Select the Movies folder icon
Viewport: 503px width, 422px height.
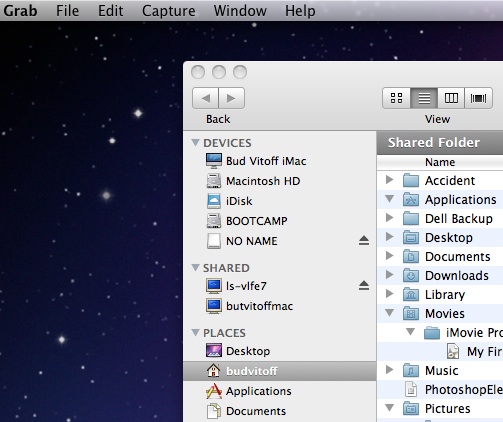[411, 313]
